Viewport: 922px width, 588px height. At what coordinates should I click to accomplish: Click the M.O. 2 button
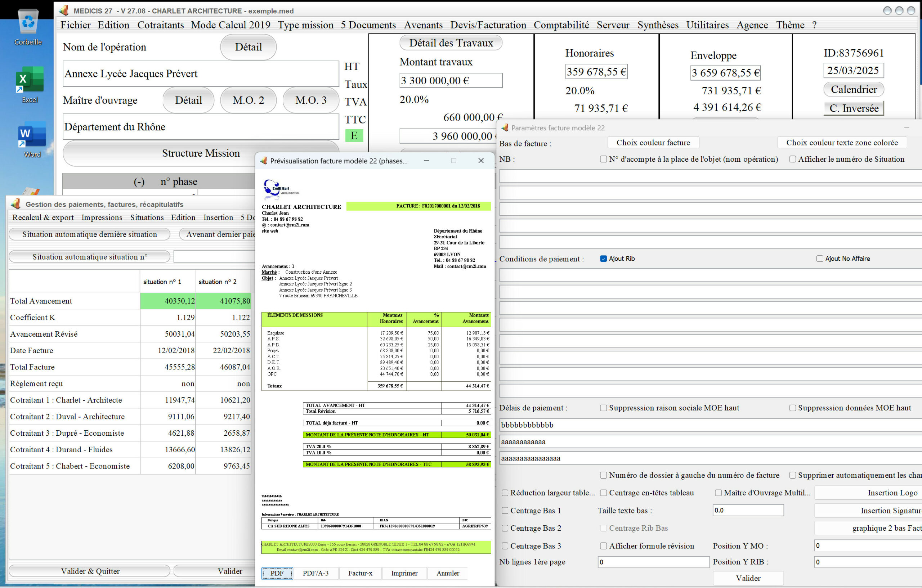point(248,100)
